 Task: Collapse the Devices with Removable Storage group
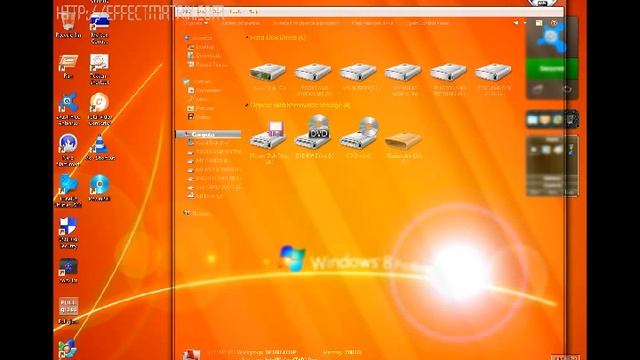(247, 105)
